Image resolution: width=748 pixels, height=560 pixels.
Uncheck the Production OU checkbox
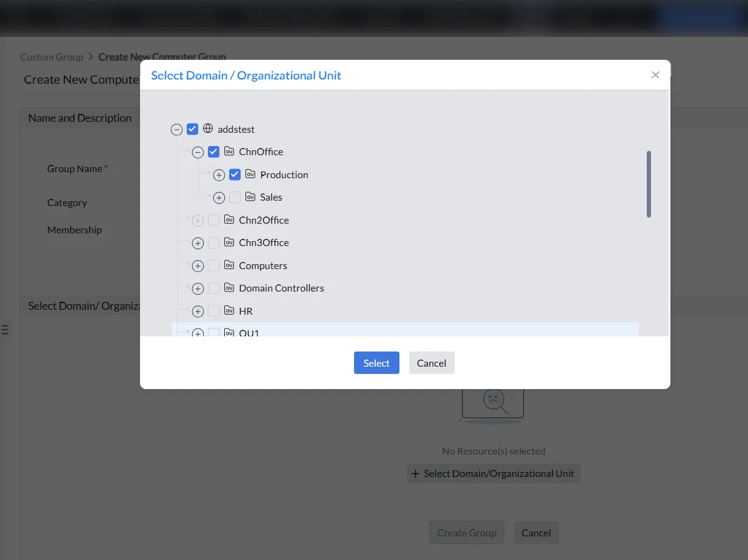coord(235,175)
